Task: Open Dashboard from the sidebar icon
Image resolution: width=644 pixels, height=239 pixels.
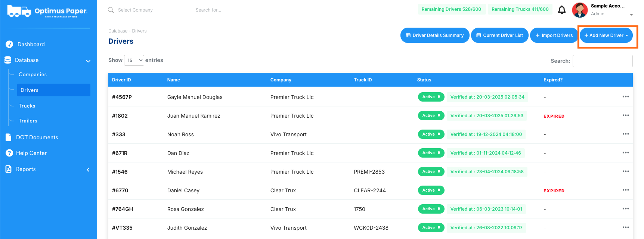Action: point(9,44)
